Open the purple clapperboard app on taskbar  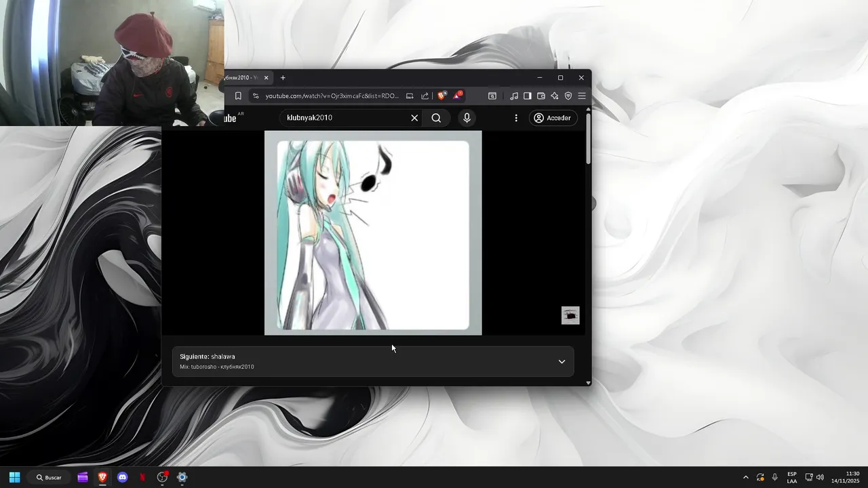point(83,477)
